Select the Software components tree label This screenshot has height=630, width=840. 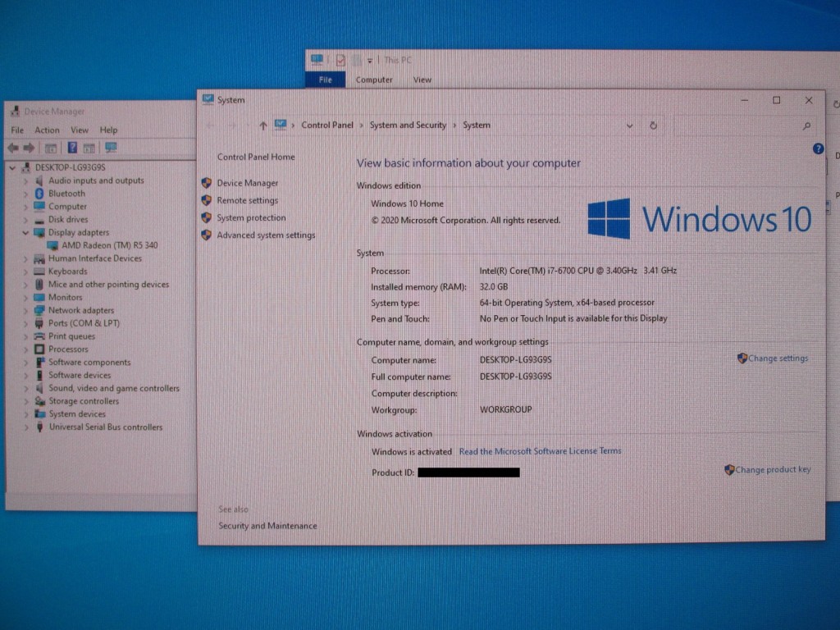(x=89, y=363)
